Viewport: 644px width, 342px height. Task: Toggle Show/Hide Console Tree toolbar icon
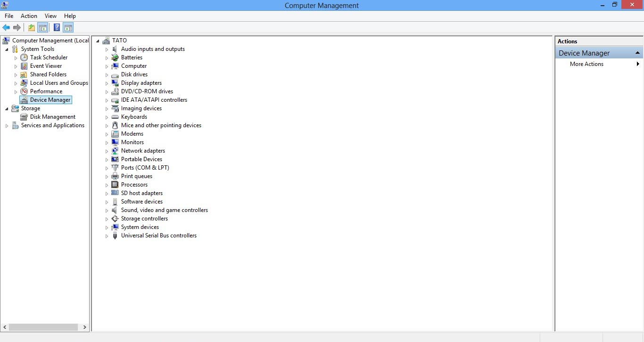click(x=42, y=28)
